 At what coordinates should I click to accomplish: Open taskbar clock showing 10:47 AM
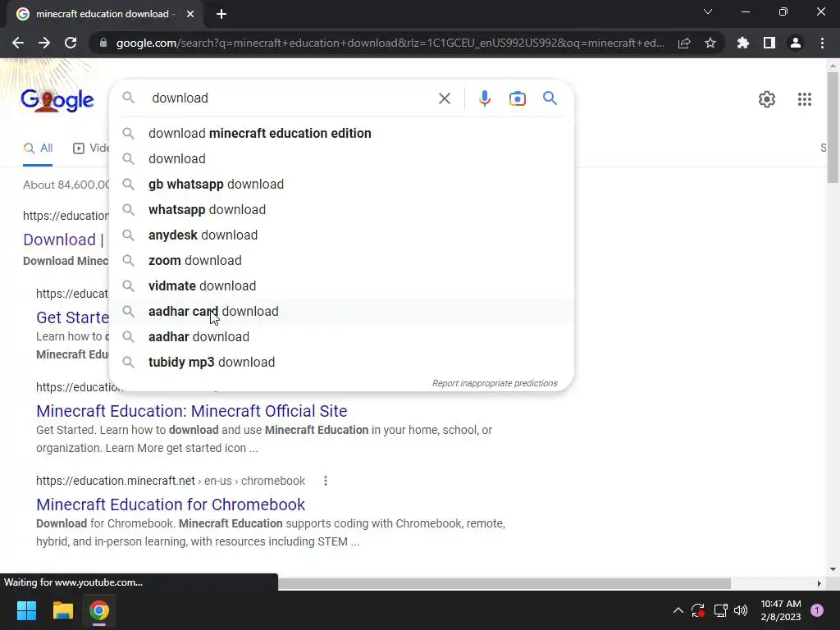click(781, 610)
